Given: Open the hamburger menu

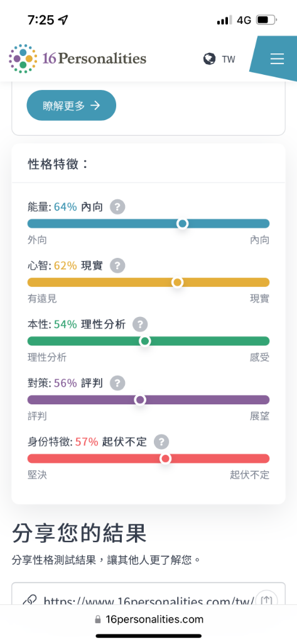Looking at the screenshot, I should click(277, 59).
